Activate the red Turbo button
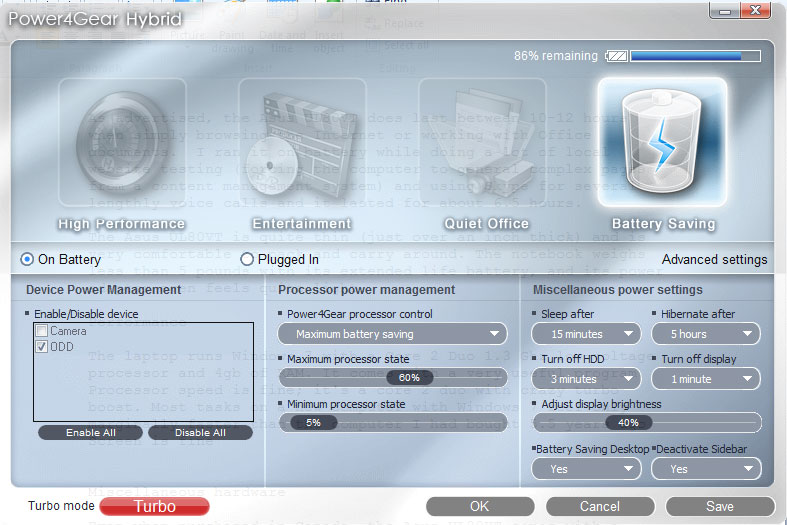Screen dimensions: 787x525 (x=155, y=506)
